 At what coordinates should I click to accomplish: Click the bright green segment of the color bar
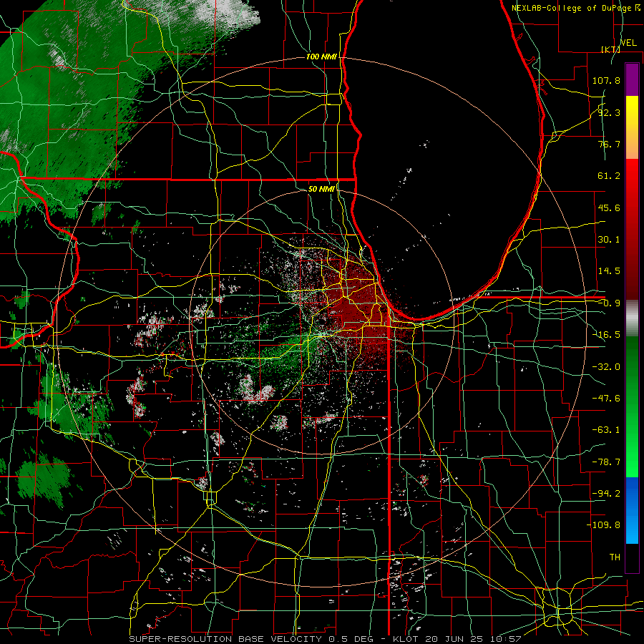coord(632,406)
